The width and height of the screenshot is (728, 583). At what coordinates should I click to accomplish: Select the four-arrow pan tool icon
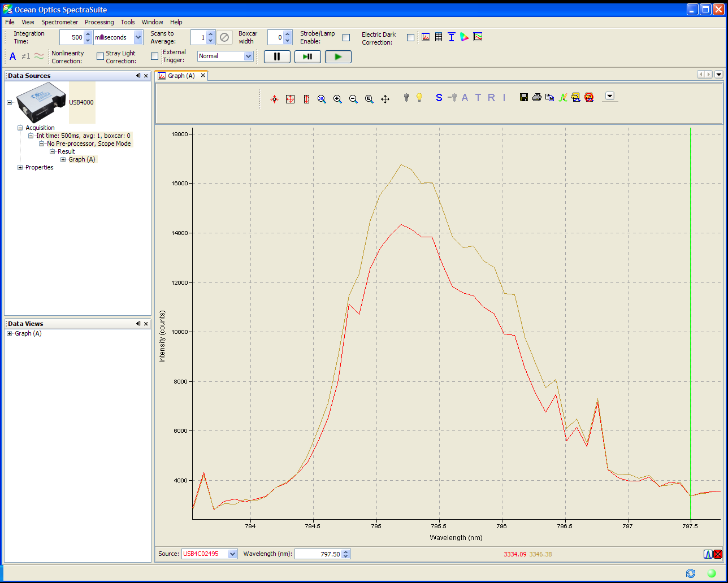[385, 99]
